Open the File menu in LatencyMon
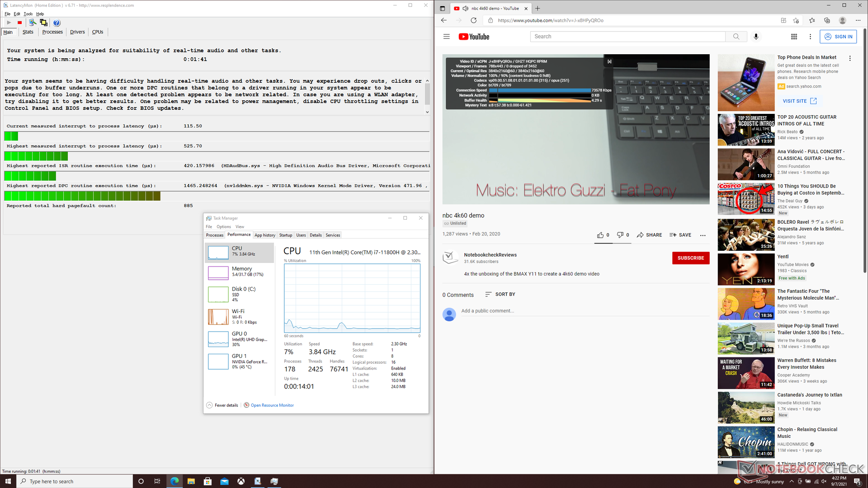 [x=7, y=14]
